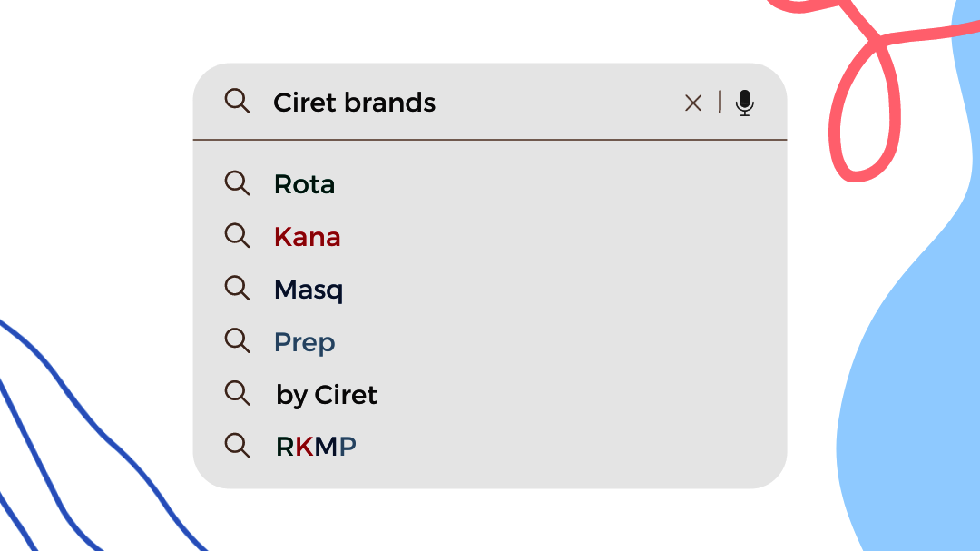Click the magnifier icon beside Prep

237,340
